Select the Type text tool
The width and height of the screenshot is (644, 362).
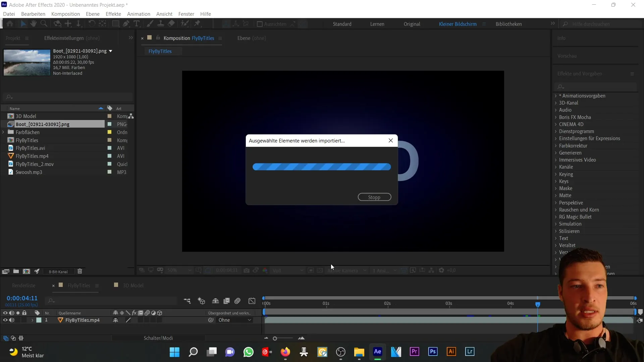pyautogui.click(x=137, y=24)
